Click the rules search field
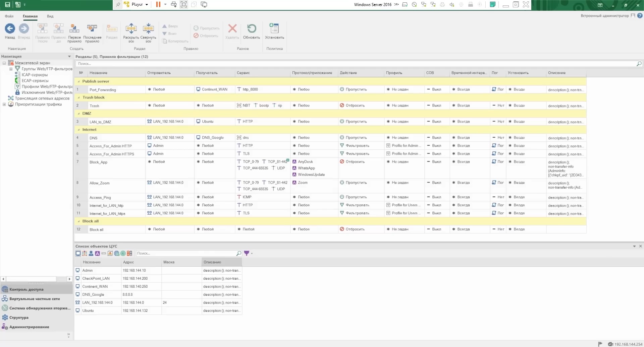Image resolution: width=644 pixels, height=347 pixels. (x=356, y=64)
